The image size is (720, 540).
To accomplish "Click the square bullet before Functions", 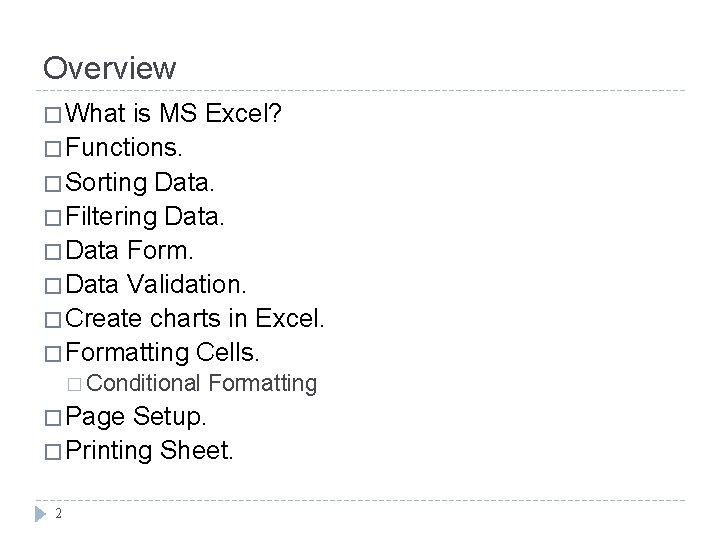I will 53,149.
